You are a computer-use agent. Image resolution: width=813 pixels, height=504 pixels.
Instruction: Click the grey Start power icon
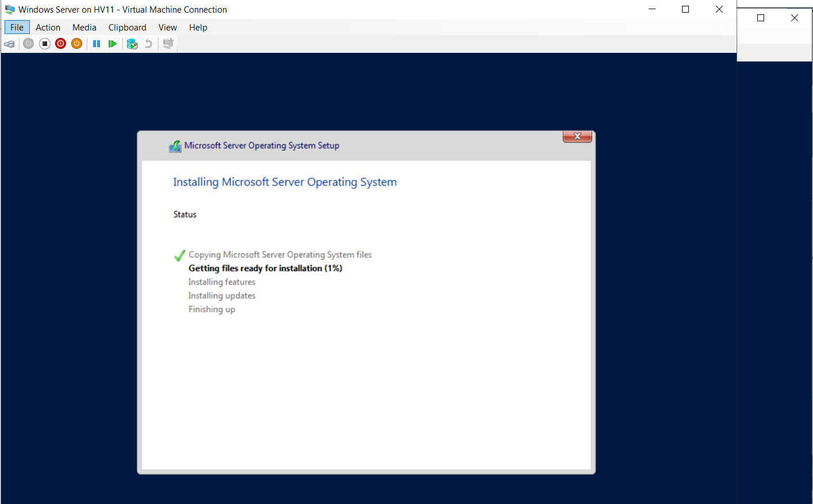(28, 44)
